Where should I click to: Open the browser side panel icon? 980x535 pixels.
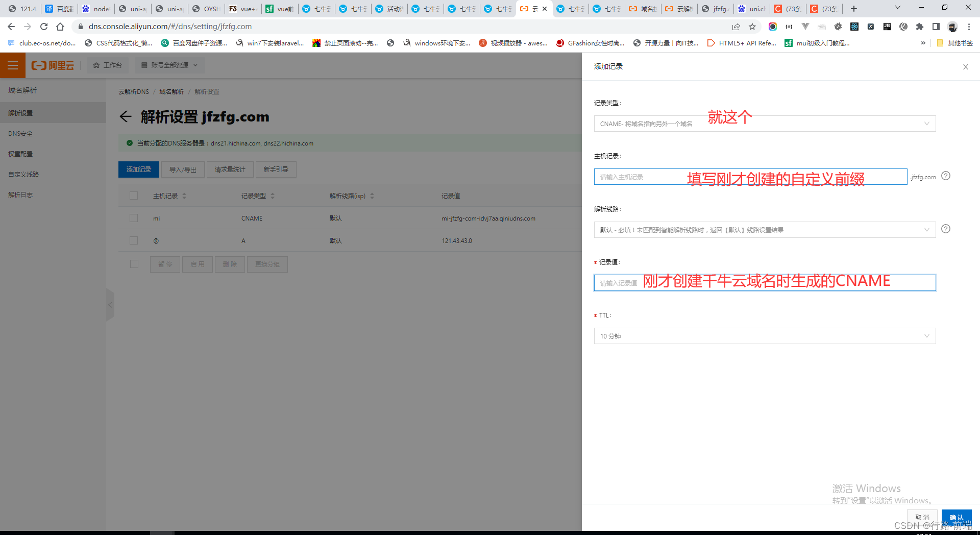point(936,27)
